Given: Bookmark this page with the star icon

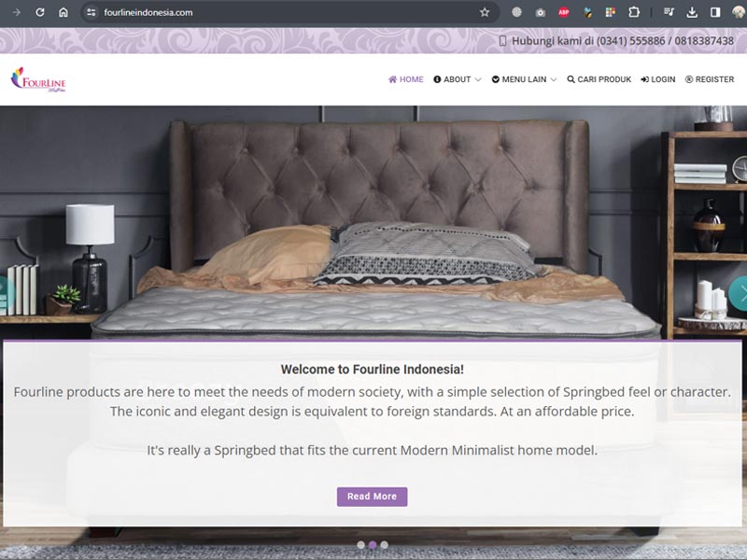Looking at the screenshot, I should tap(485, 12).
